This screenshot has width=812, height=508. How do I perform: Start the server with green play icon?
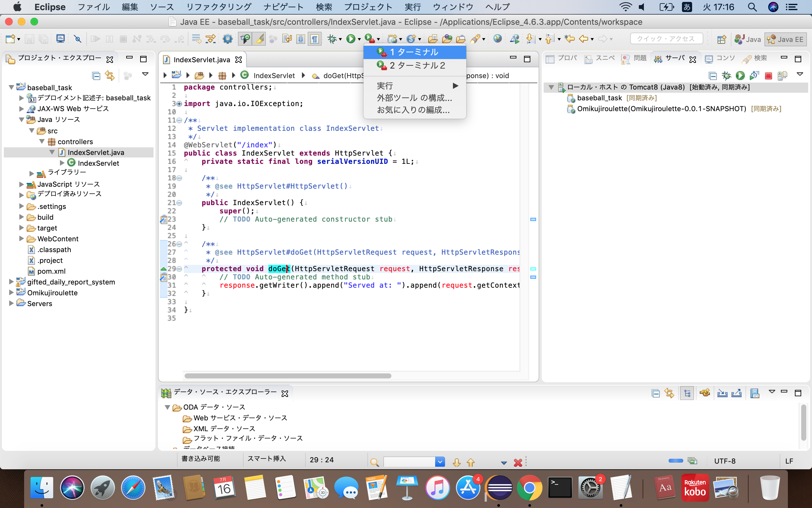pos(740,76)
